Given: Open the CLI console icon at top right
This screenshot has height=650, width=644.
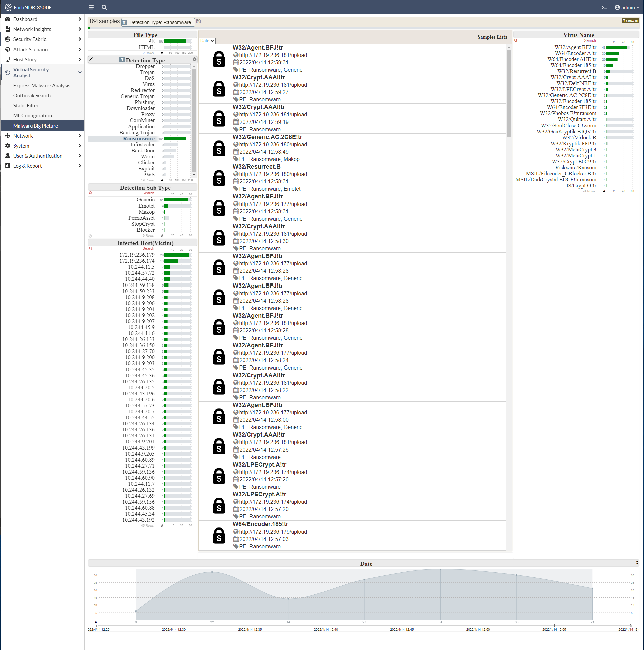Looking at the screenshot, I should (x=604, y=7).
